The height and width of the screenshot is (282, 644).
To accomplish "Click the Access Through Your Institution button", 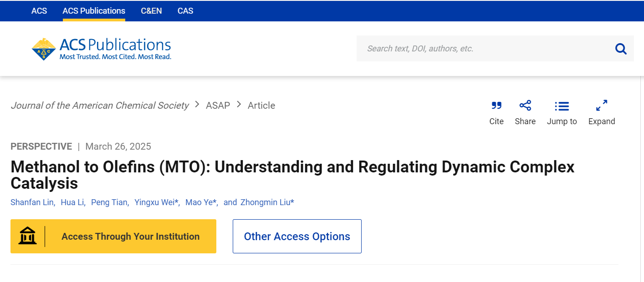I will point(113,237).
